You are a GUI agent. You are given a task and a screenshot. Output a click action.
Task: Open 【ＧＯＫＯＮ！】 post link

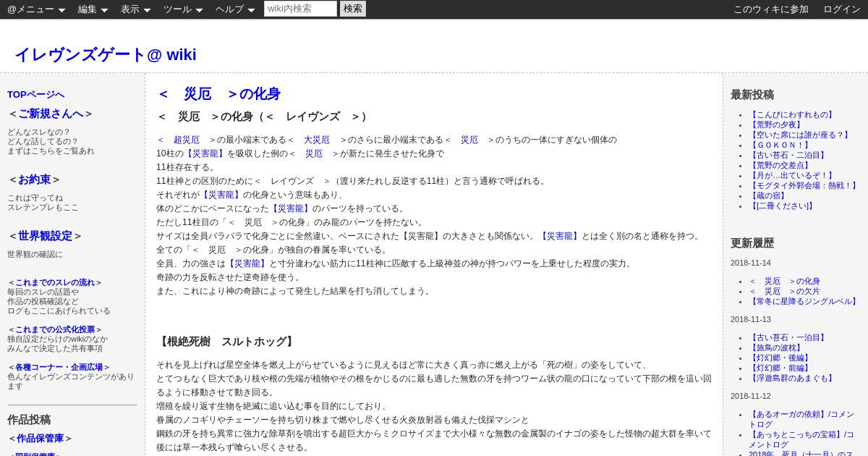779,145
